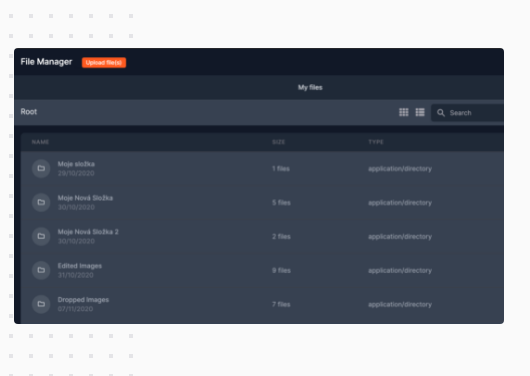Click the File Manager title
530x376 pixels.
(x=46, y=62)
